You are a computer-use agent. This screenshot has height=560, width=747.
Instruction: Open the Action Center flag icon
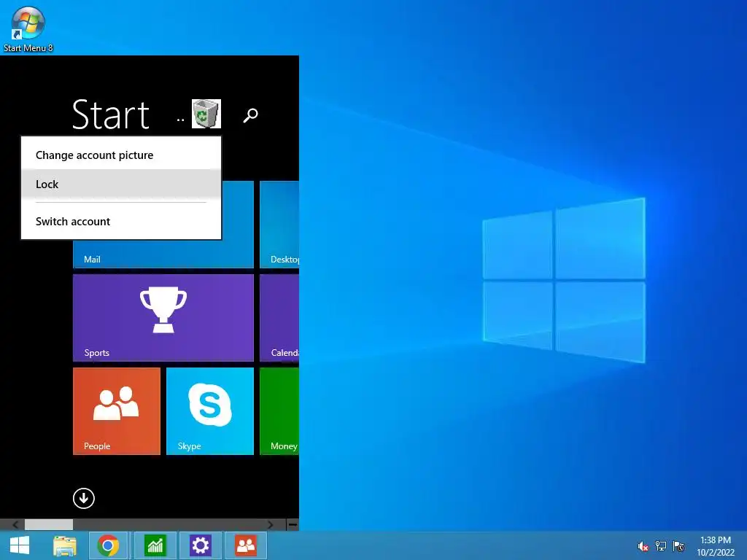pos(678,546)
